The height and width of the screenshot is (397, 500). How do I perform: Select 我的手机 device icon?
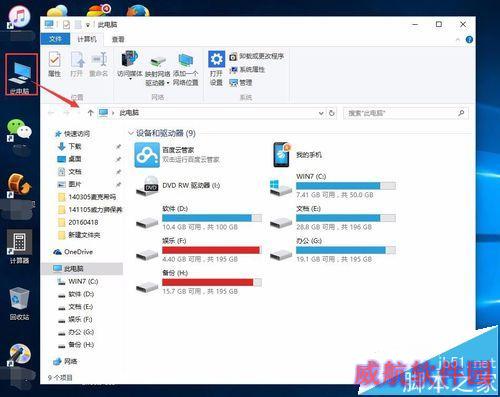pyautogui.click(x=297, y=155)
